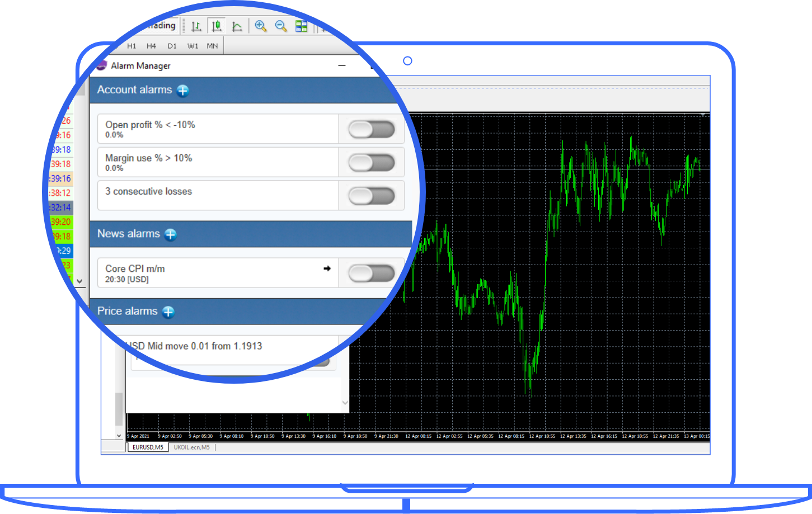Add a new news alarm
The image size is (812, 514).
point(171,235)
